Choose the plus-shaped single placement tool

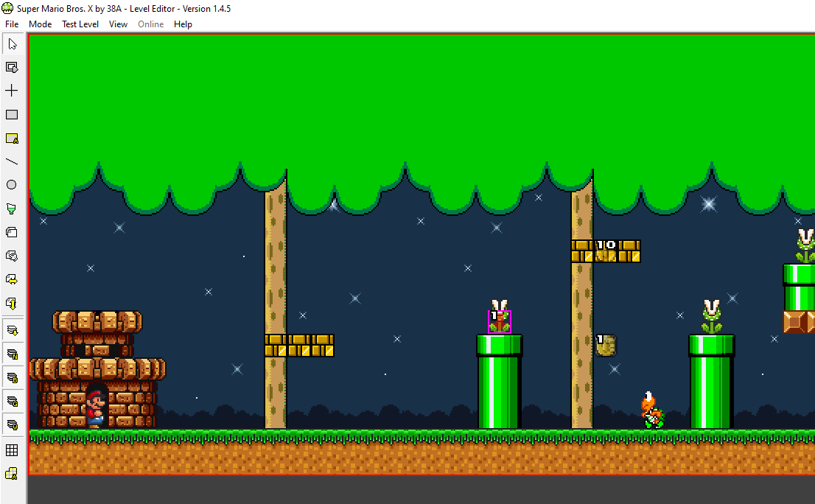click(12, 91)
